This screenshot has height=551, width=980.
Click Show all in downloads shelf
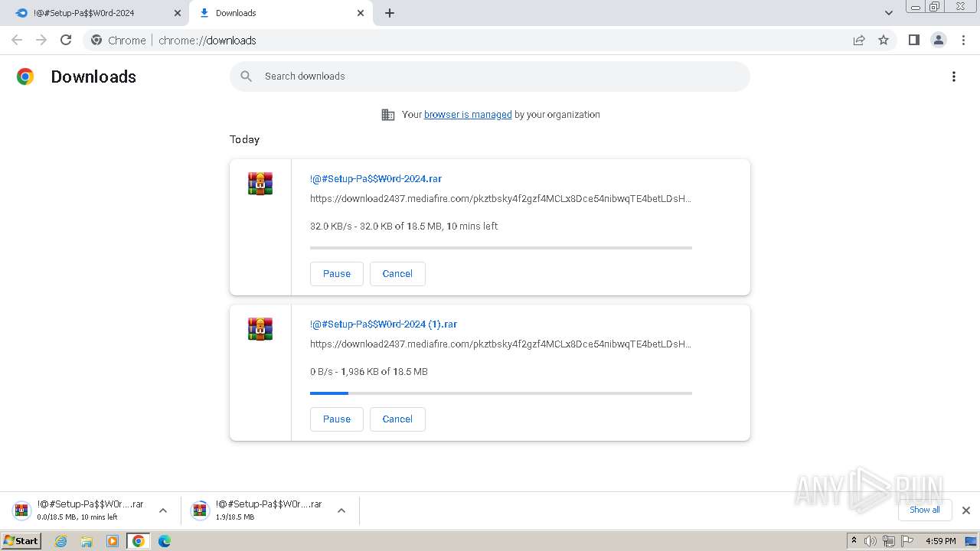(925, 510)
